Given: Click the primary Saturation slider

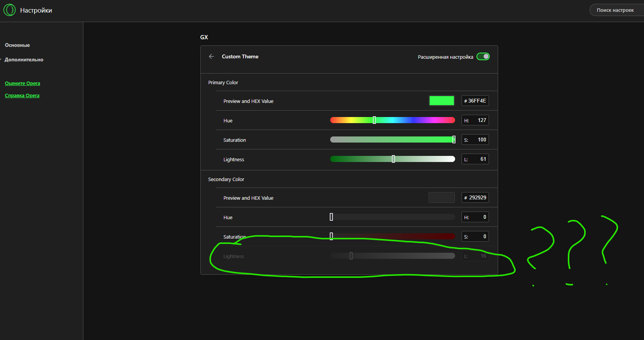Looking at the screenshot, I should click(393, 140).
